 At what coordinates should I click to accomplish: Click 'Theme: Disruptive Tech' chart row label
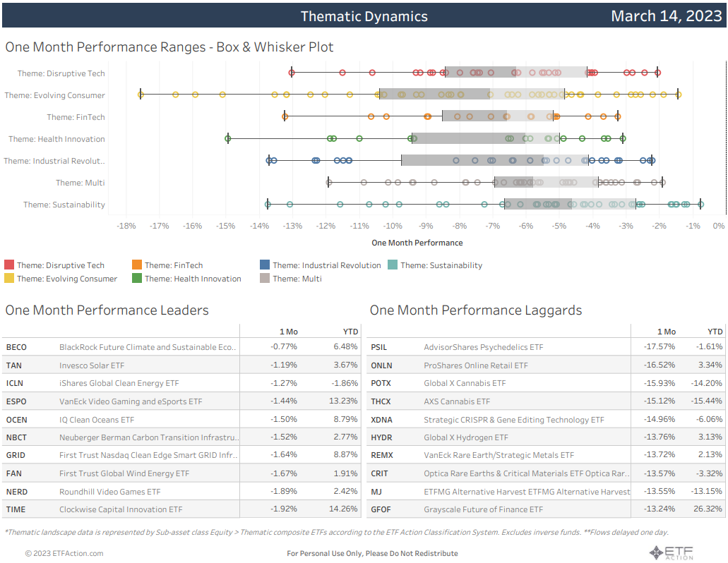pyautogui.click(x=61, y=73)
